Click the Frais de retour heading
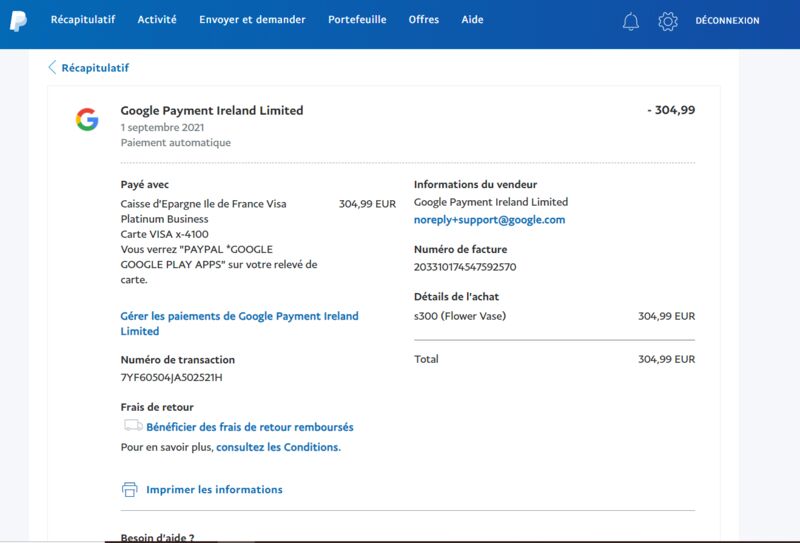 tap(157, 407)
